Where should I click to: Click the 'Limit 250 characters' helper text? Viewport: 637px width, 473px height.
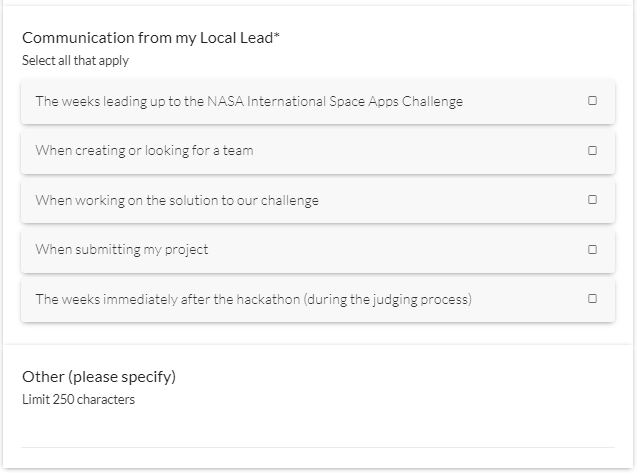tap(78, 400)
